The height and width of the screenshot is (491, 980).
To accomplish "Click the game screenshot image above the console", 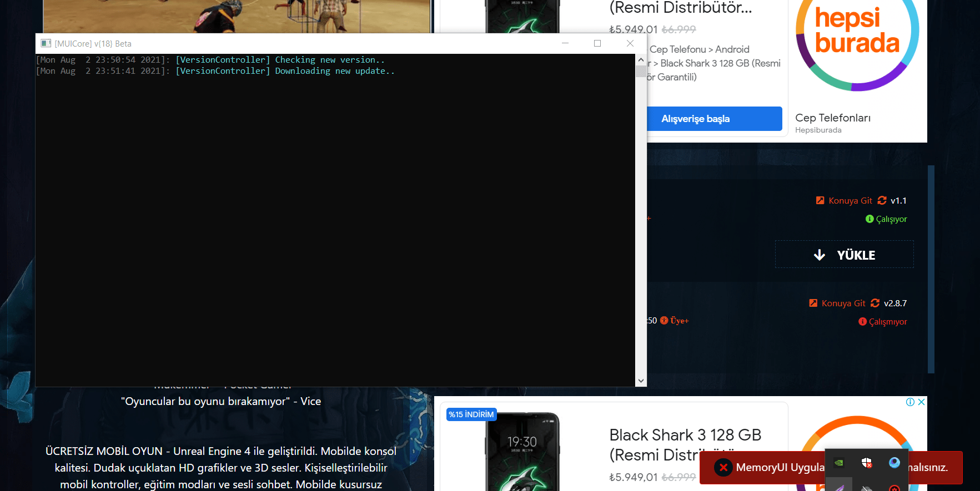I will (x=237, y=16).
